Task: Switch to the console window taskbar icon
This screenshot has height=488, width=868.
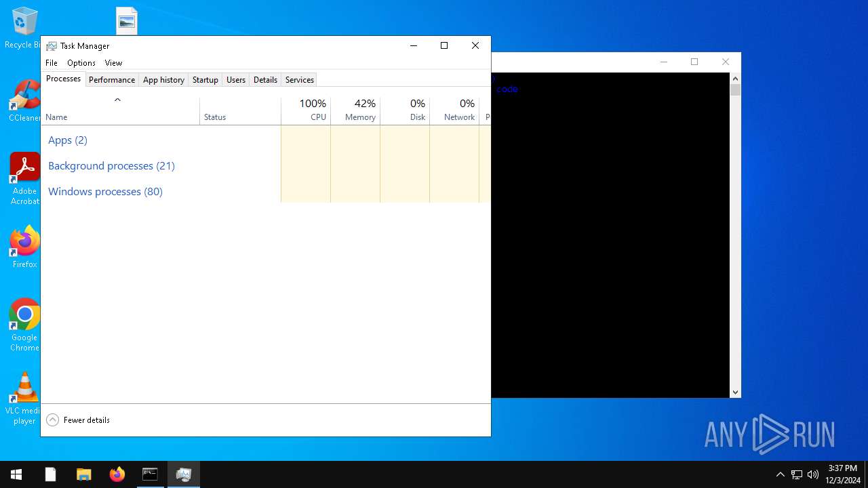Action: [150, 474]
